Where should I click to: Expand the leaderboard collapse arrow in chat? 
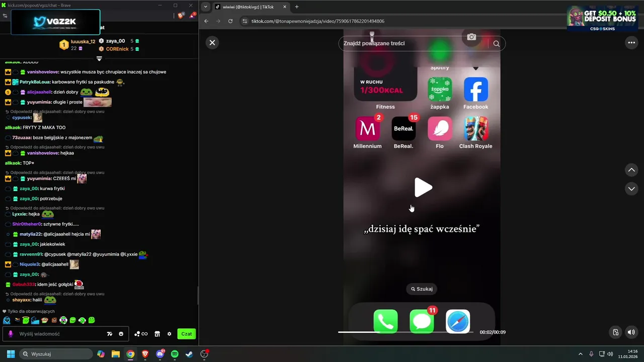tap(99, 59)
